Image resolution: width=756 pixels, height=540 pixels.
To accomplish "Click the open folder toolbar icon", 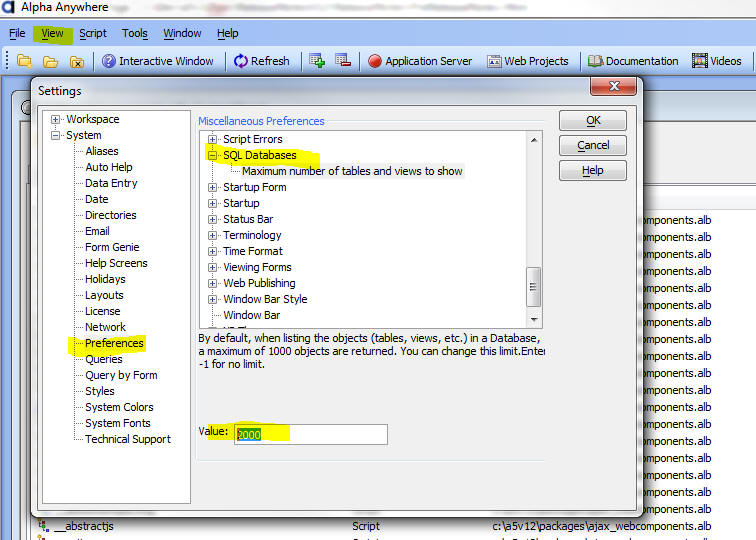I will pos(50,61).
